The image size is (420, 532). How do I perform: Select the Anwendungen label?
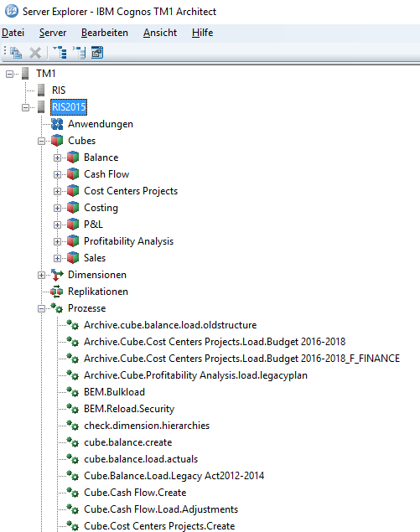pyautogui.click(x=101, y=124)
